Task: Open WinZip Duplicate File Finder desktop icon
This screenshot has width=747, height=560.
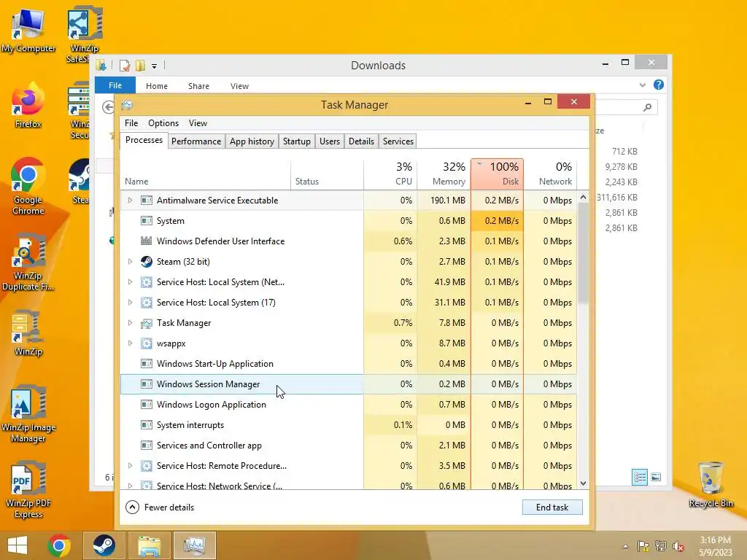Action: [x=28, y=262]
